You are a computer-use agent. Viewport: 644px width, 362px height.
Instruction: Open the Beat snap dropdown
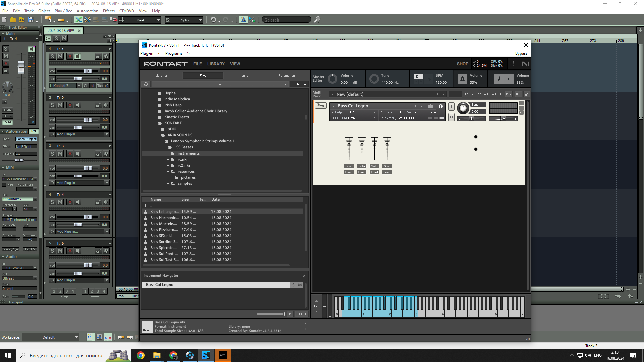[x=158, y=20]
